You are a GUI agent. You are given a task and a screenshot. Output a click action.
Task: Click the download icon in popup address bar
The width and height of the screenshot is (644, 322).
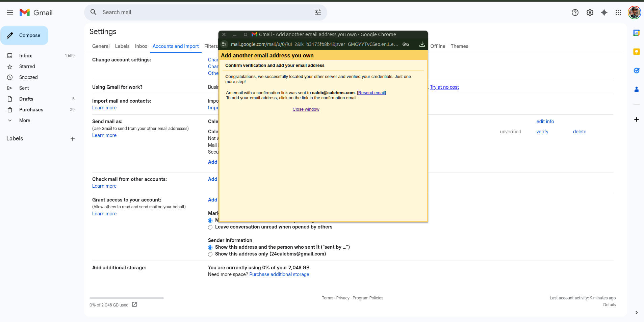[x=422, y=44]
